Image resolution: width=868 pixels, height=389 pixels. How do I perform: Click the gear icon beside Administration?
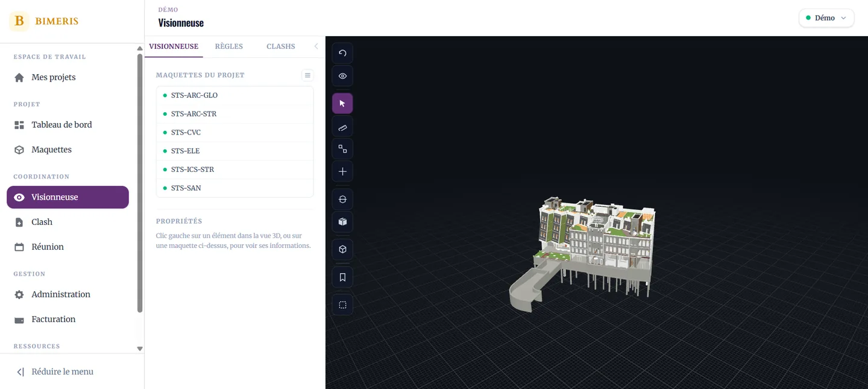pos(19,295)
